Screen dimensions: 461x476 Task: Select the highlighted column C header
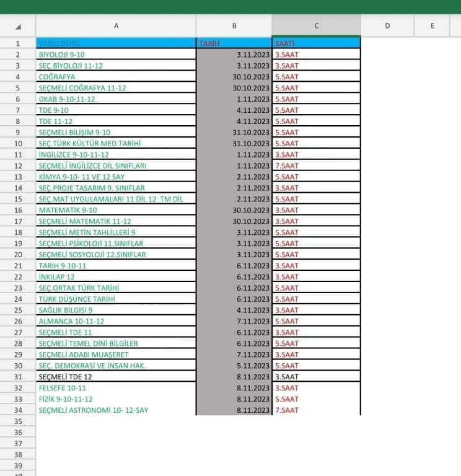coord(316,26)
